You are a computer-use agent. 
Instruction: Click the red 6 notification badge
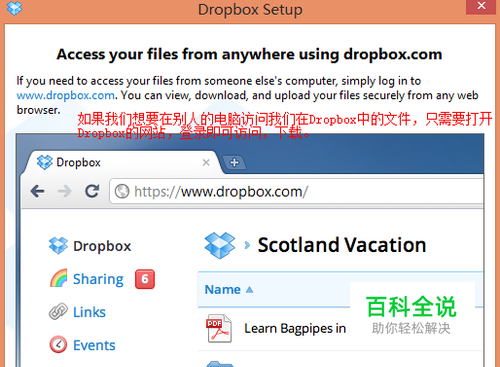pyautogui.click(x=145, y=279)
